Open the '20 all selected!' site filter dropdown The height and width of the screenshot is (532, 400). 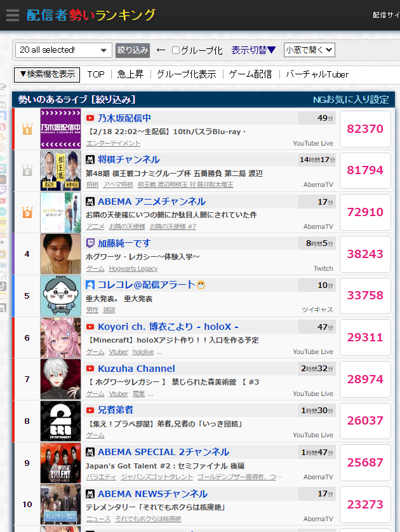[x=63, y=50]
